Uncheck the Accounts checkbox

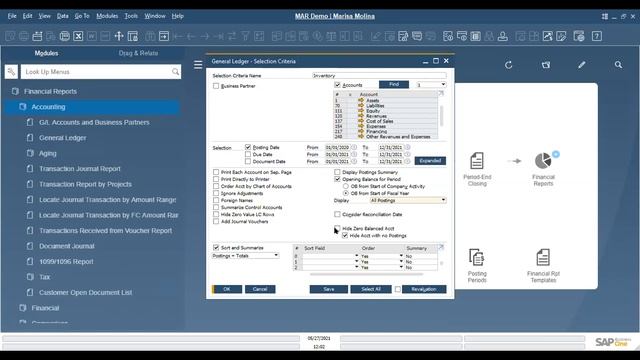[337, 85]
